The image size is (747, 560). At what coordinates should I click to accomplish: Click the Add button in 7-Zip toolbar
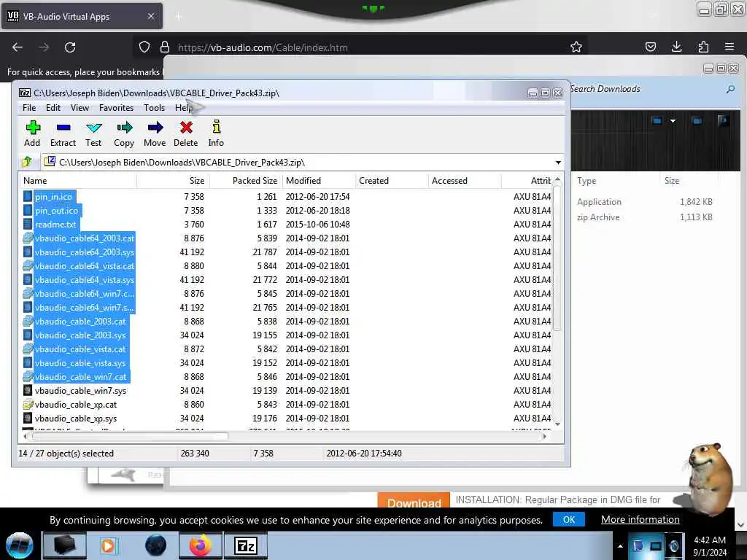(32, 133)
